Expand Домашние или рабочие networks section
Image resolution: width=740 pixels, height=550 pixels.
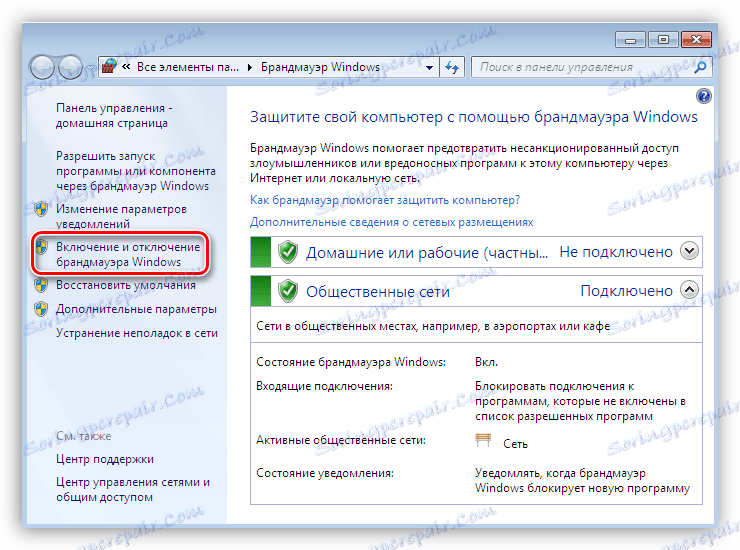click(689, 251)
